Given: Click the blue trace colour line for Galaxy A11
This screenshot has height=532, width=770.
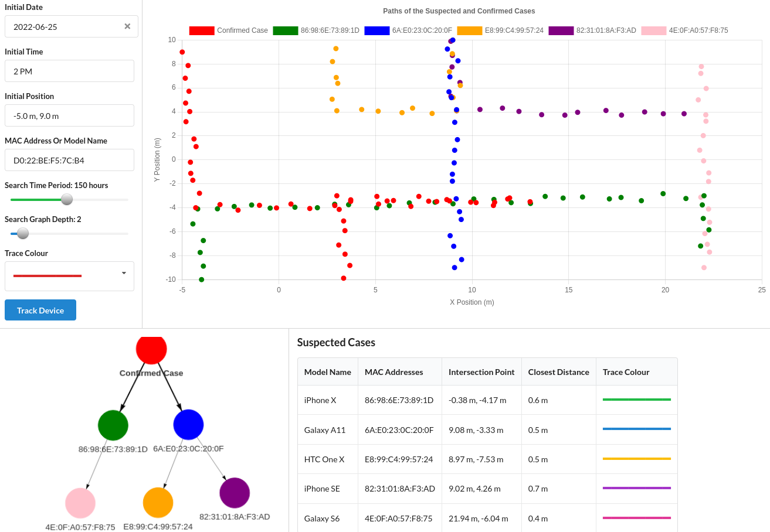Looking at the screenshot, I should 637,429.
